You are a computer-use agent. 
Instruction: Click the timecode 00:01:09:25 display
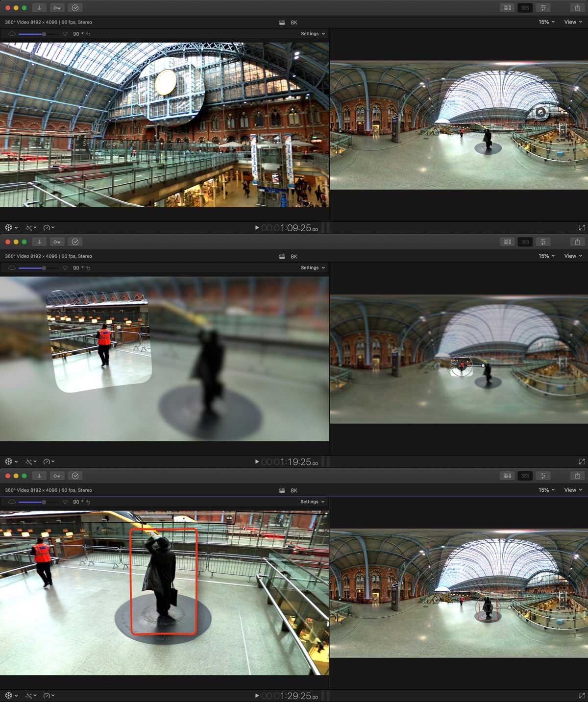point(290,228)
